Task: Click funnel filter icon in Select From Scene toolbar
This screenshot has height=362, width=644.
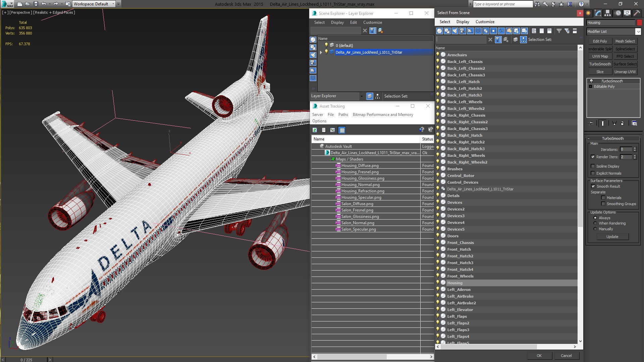Action: click(x=559, y=31)
